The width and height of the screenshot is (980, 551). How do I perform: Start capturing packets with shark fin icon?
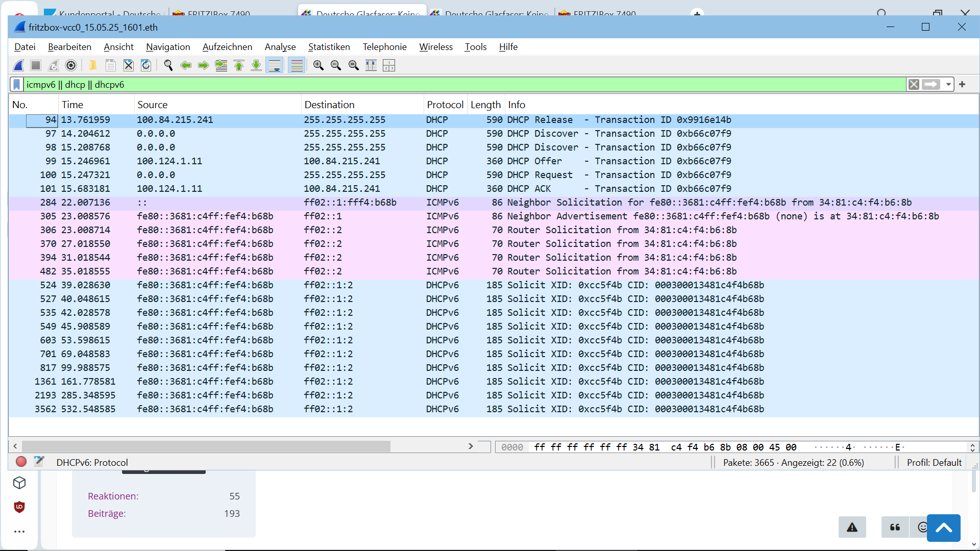[x=18, y=65]
